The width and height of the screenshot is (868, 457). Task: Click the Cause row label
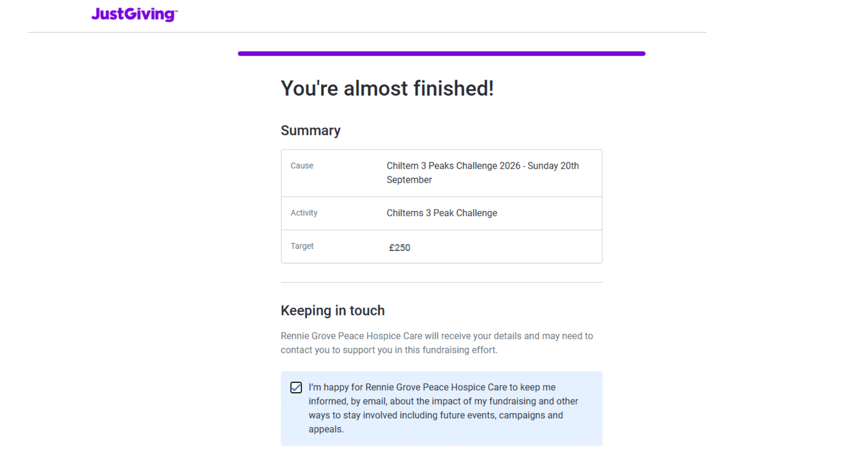(302, 166)
